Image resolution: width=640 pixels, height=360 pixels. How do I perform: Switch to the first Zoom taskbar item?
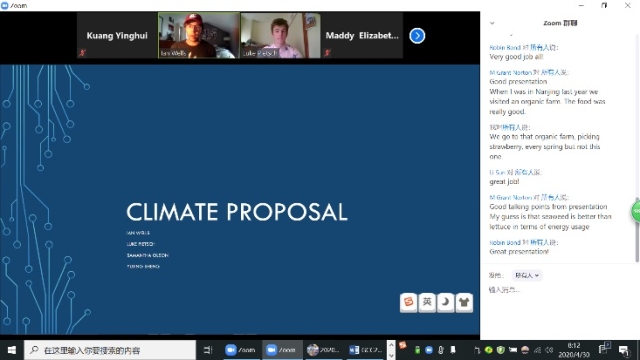pyautogui.click(x=241, y=350)
